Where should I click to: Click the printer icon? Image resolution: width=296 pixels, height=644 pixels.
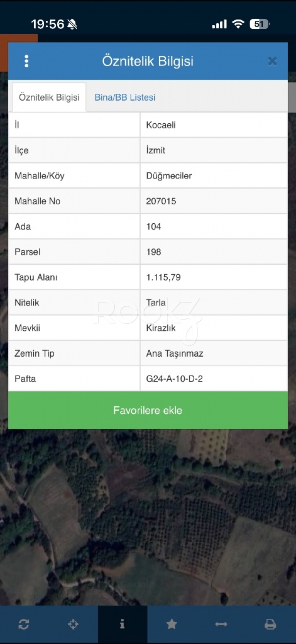(270, 624)
